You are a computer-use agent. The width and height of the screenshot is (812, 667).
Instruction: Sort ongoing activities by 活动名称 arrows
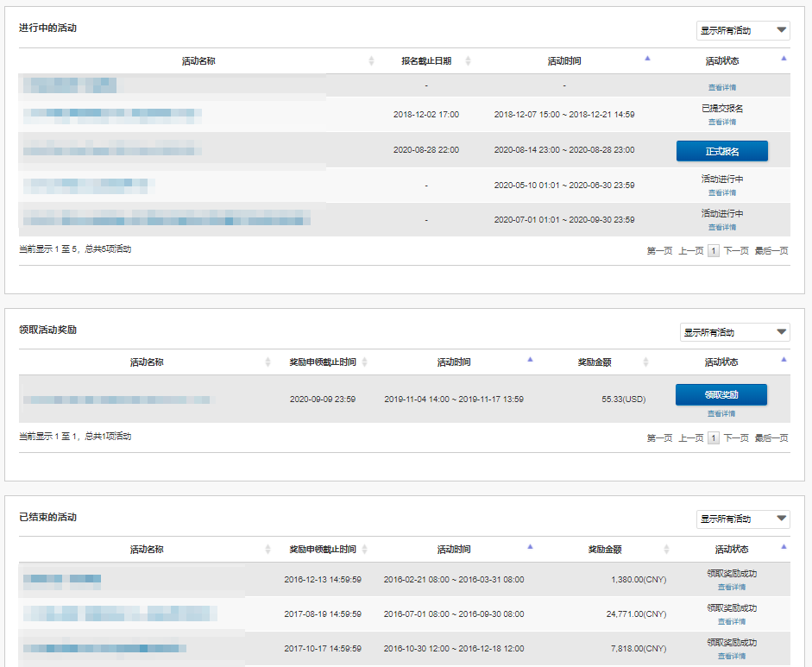pos(371,61)
